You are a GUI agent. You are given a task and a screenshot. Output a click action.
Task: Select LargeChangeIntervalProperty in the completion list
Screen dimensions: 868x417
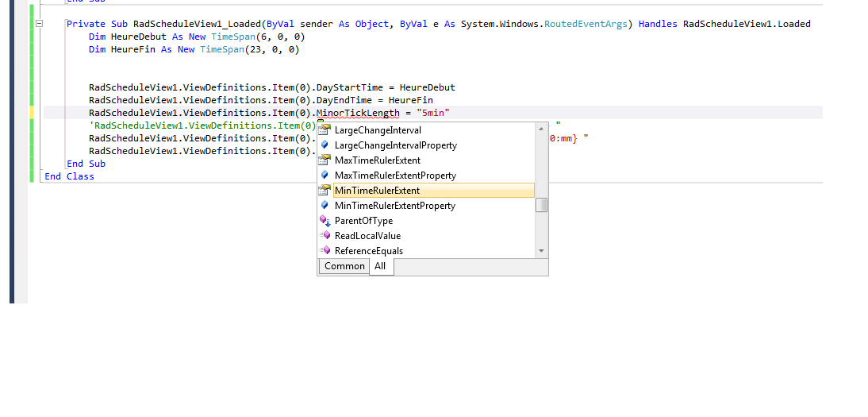396,145
